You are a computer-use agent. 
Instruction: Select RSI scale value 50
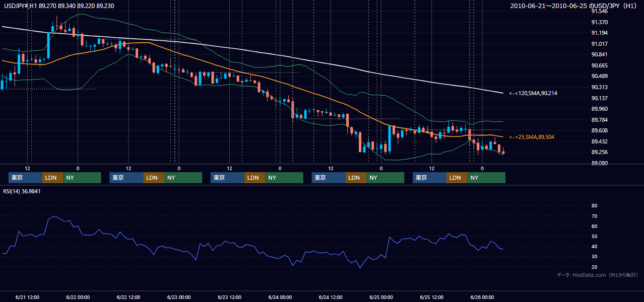[594, 236]
